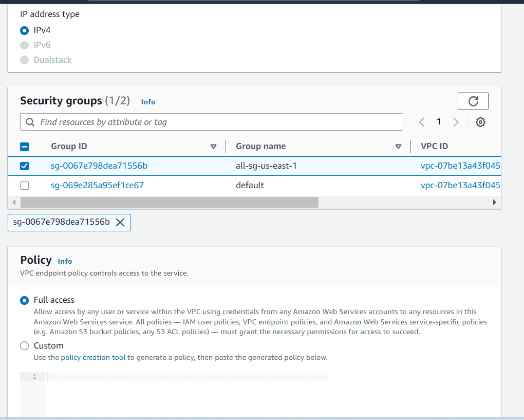Select IPv6 address type
524x420 pixels.
[x=24, y=45]
